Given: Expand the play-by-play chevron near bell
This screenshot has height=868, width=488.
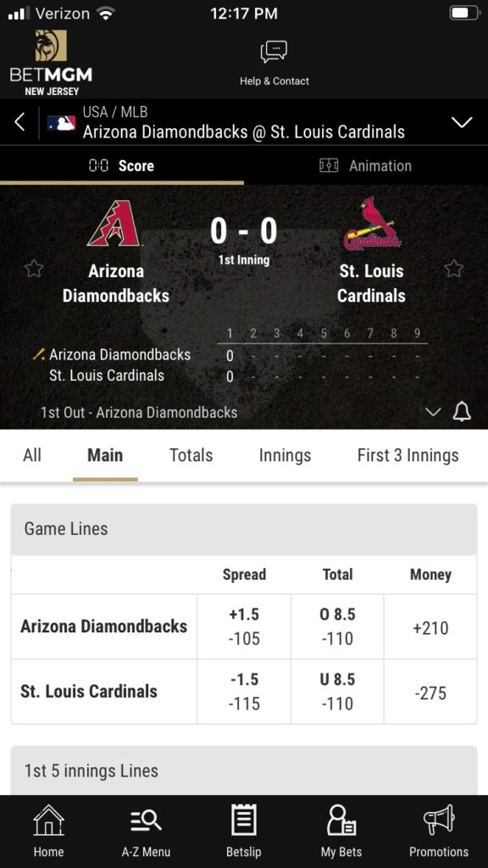Looking at the screenshot, I should point(433,412).
